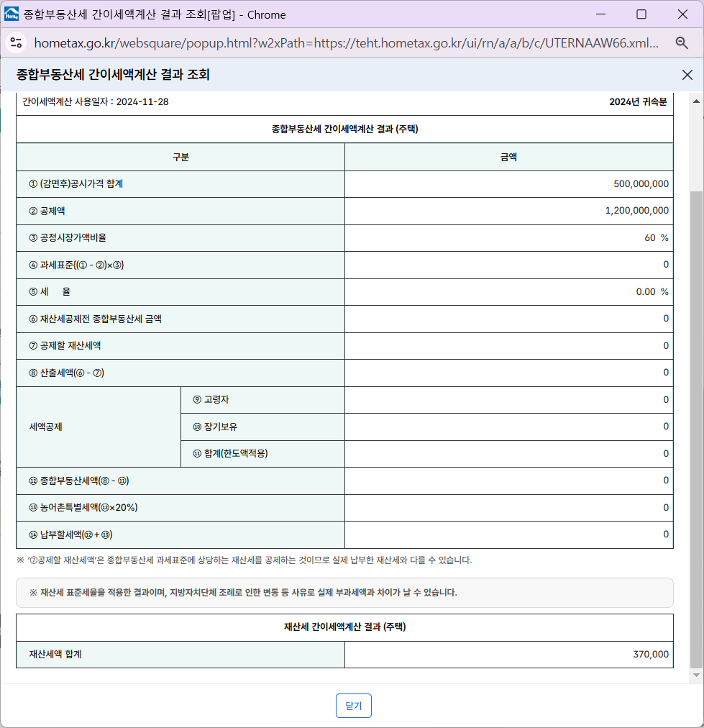Image resolution: width=704 pixels, height=728 pixels.
Task: Click the 금액 column header
Action: click(508, 157)
